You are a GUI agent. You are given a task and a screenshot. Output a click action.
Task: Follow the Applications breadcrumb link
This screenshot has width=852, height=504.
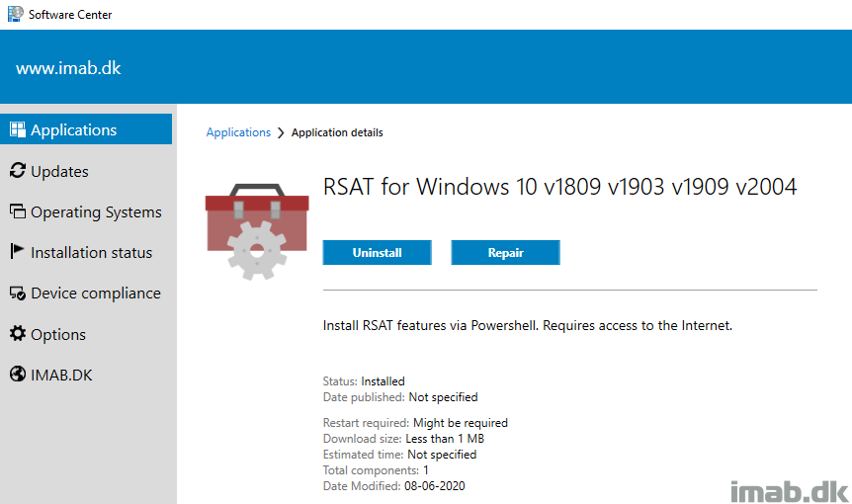238,132
